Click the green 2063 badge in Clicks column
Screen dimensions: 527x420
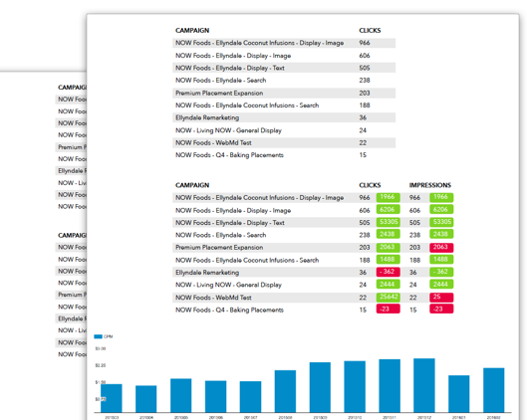[x=388, y=247]
